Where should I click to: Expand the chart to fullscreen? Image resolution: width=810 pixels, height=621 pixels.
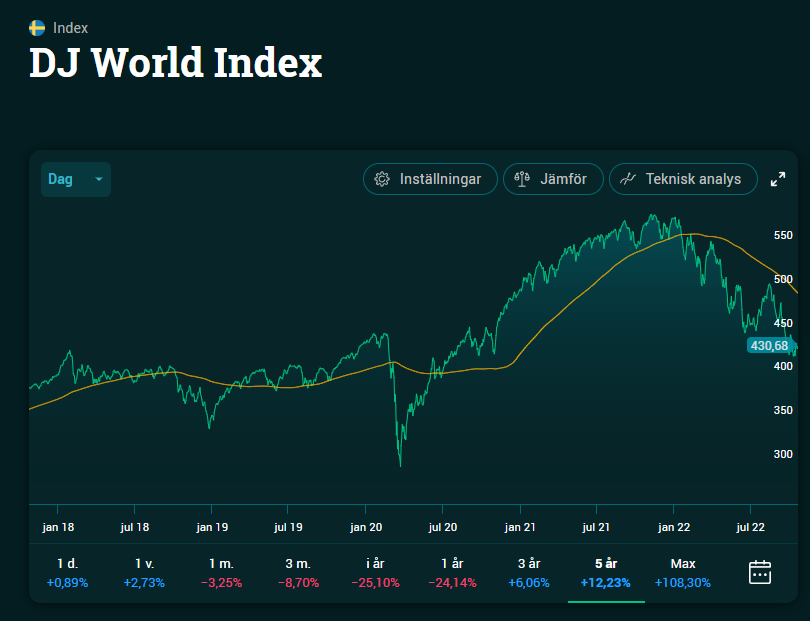pyautogui.click(x=778, y=180)
